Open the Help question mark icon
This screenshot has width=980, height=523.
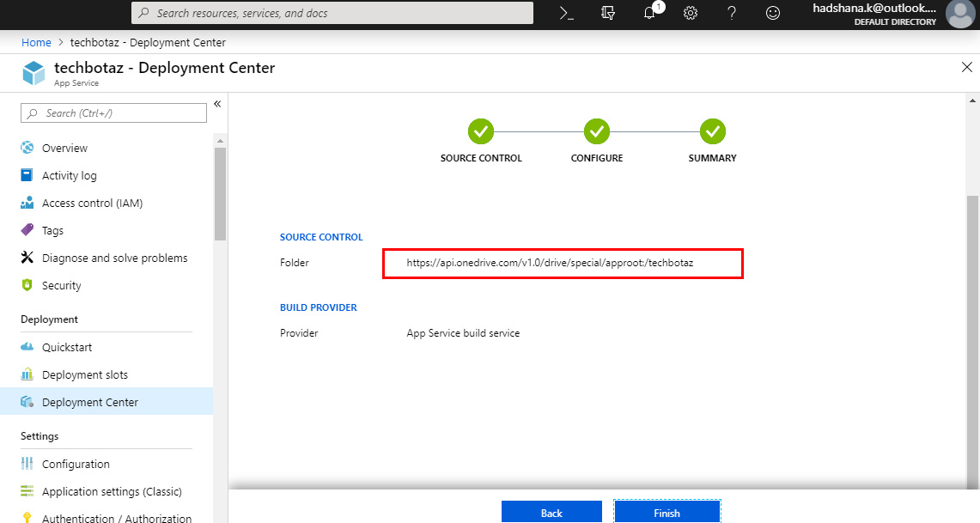(731, 13)
